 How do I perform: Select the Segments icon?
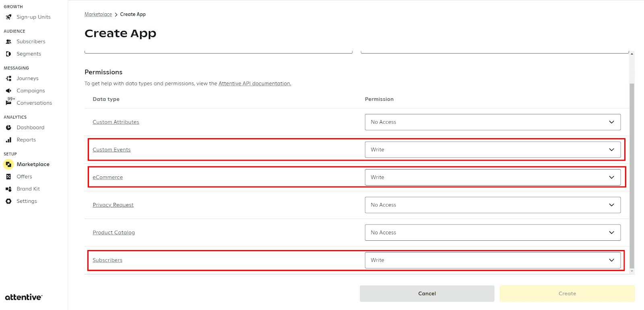(x=8, y=54)
